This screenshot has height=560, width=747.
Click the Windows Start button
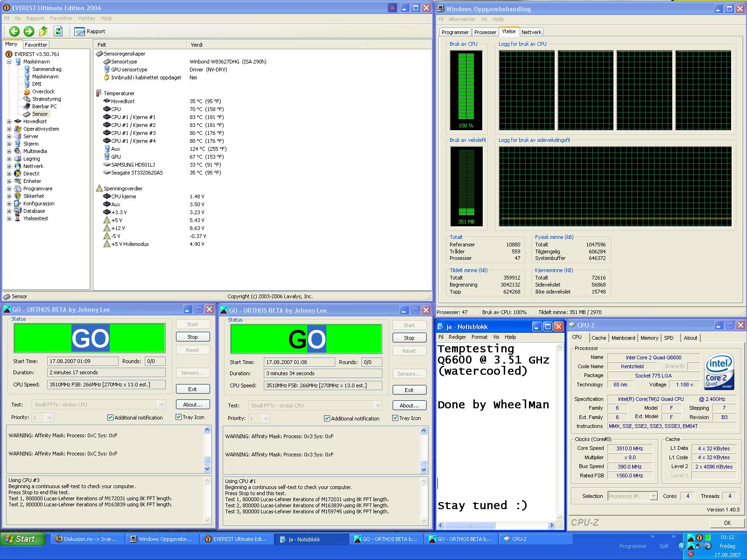pyautogui.click(x=23, y=539)
